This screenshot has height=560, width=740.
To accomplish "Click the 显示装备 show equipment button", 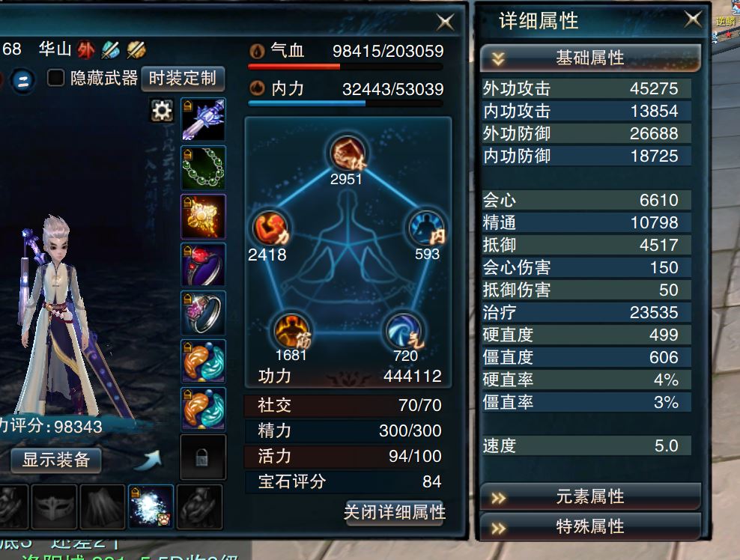I will (56, 460).
